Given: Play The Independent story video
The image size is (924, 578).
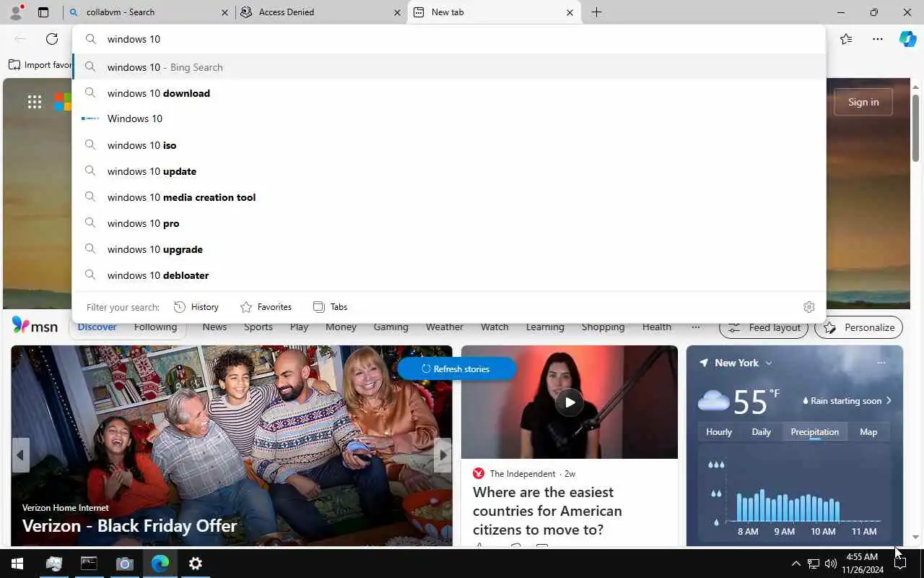Looking at the screenshot, I should (570, 402).
